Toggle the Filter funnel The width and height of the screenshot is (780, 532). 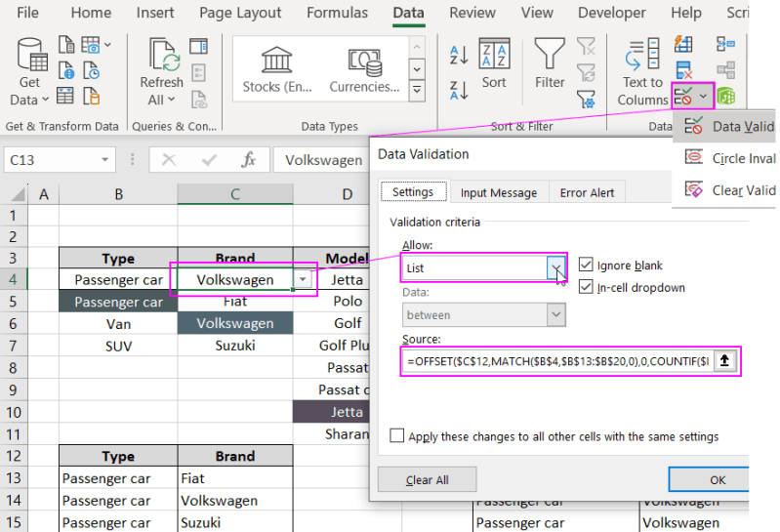coord(550,63)
